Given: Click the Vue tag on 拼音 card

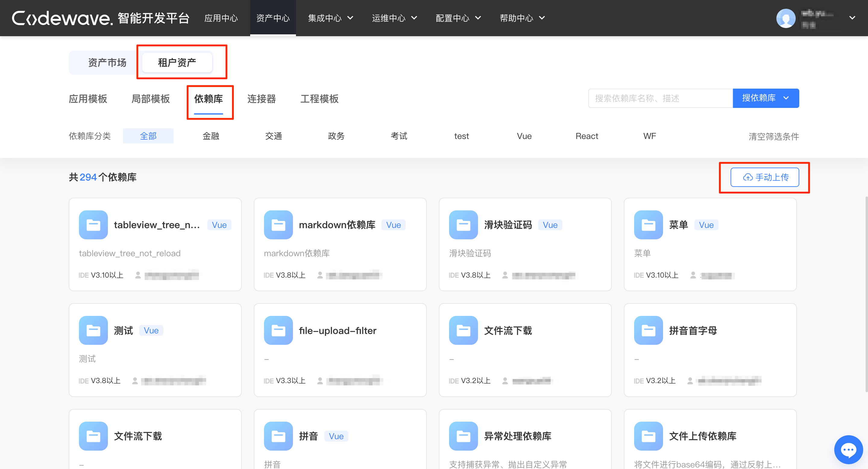Looking at the screenshot, I should click(336, 436).
